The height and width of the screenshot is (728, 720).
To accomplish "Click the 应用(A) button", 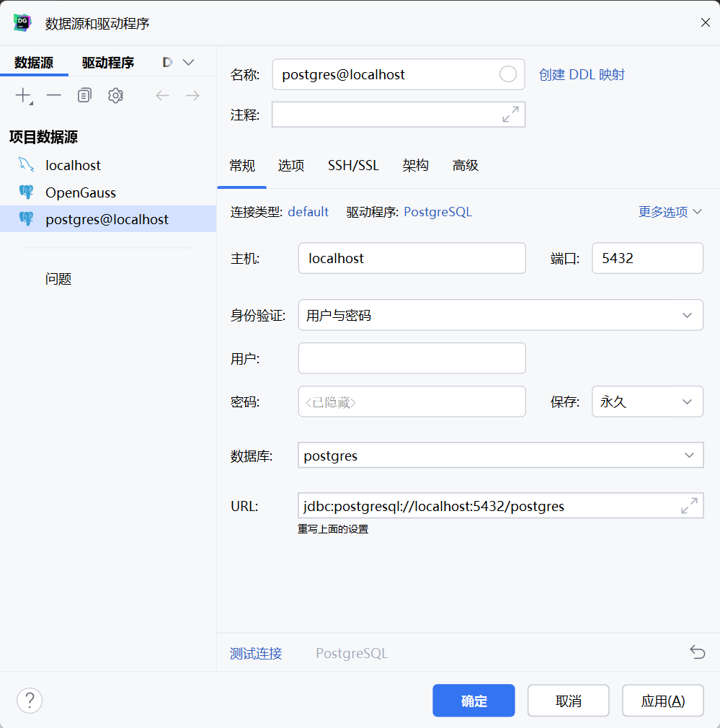I will [663, 701].
